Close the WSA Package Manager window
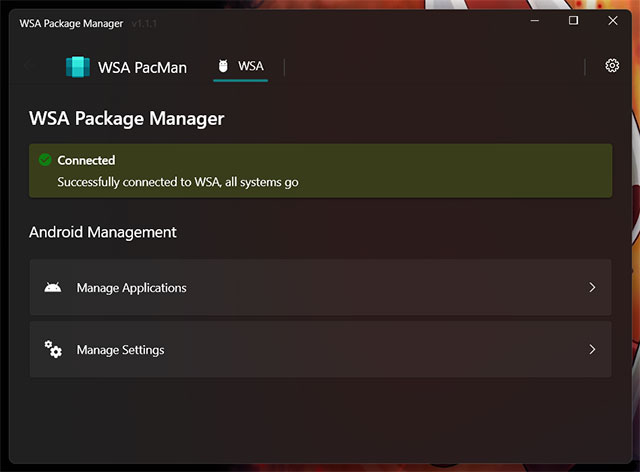Screen dimensions: 640x472 click(x=613, y=21)
